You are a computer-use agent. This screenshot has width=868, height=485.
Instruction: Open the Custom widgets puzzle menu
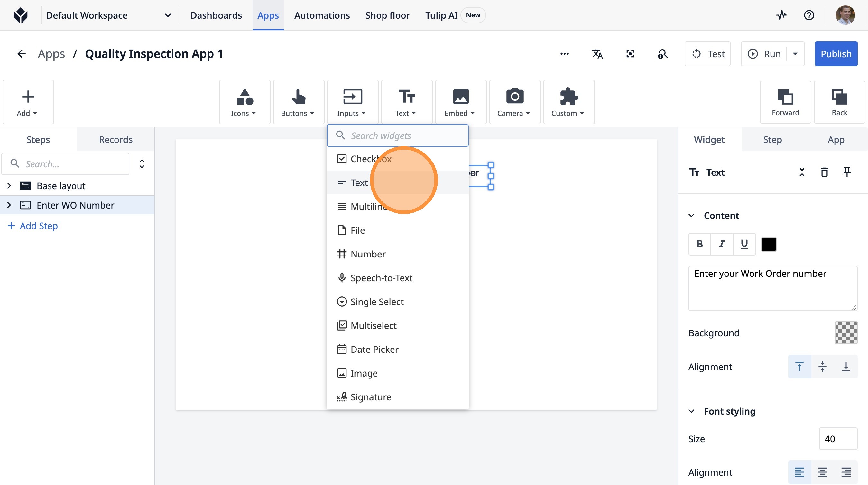tap(568, 102)
